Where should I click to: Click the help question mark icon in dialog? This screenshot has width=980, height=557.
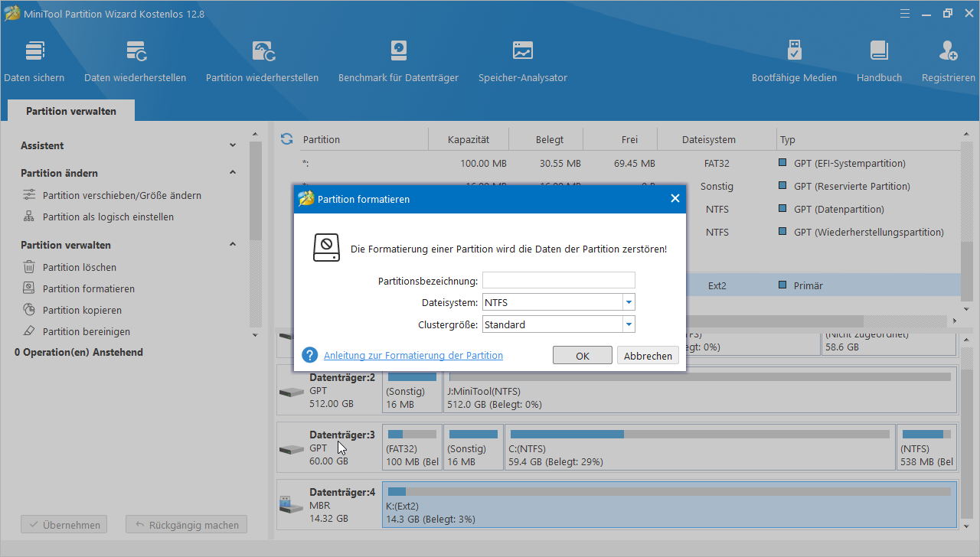309,355
